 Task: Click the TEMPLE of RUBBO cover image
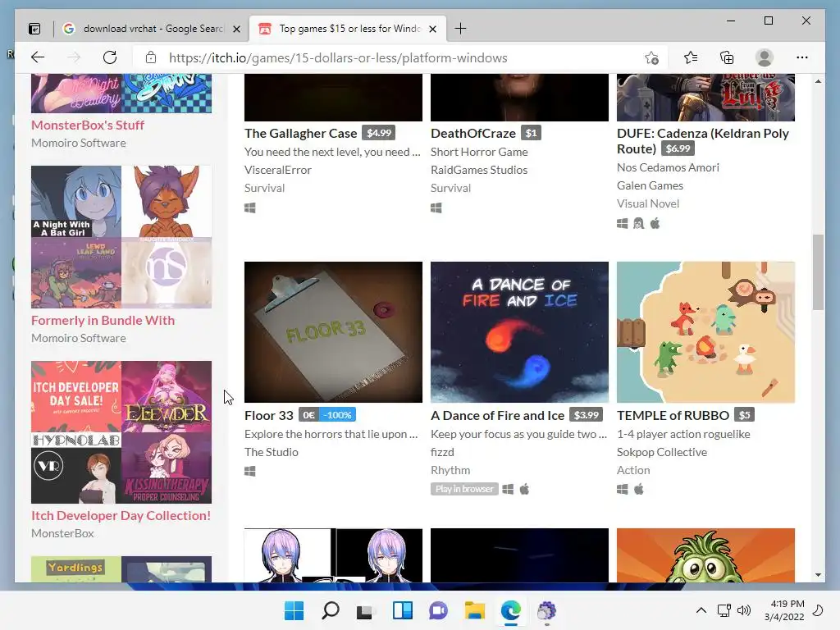(705, 332)
